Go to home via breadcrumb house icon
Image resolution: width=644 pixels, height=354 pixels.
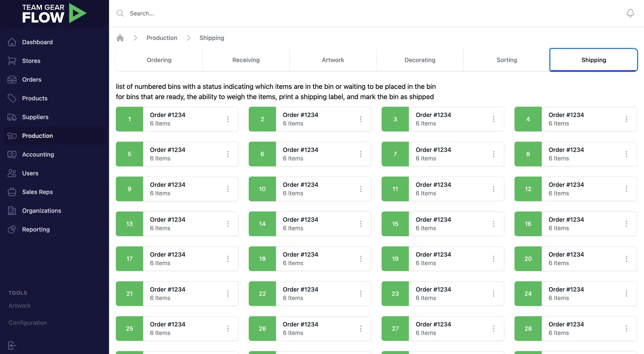pos(120,38)
